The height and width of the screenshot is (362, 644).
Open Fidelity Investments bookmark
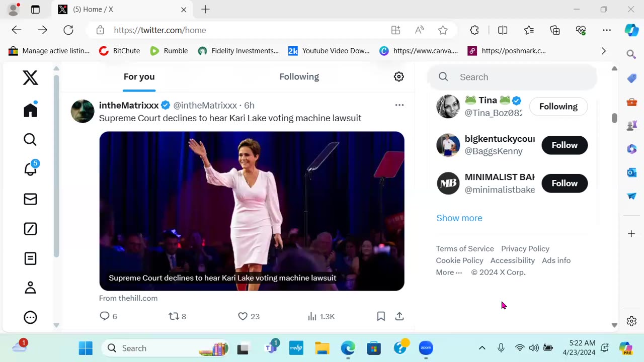pos(238,51)
